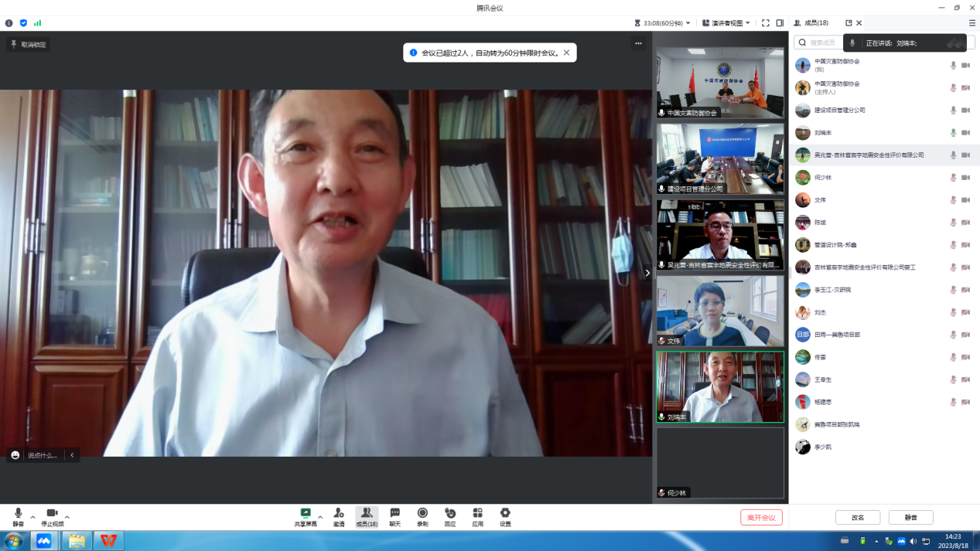Toggle camera icon for 刘瑞丰 in member list
This screenshot has height=551, width=980.
pyautogui.click(x=965, y=133)
